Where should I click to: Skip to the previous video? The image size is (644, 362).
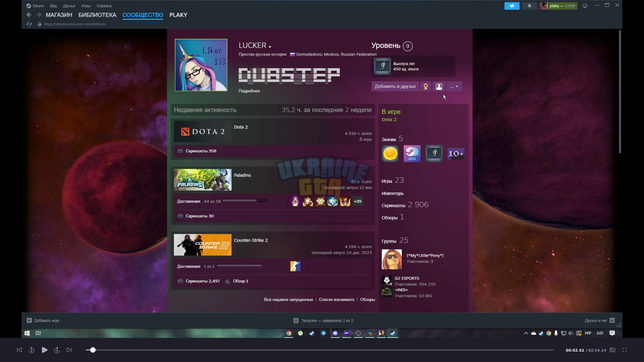[x=19, y=350]
